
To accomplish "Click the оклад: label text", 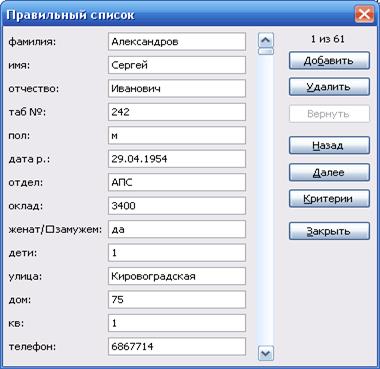I will [26, 206].
